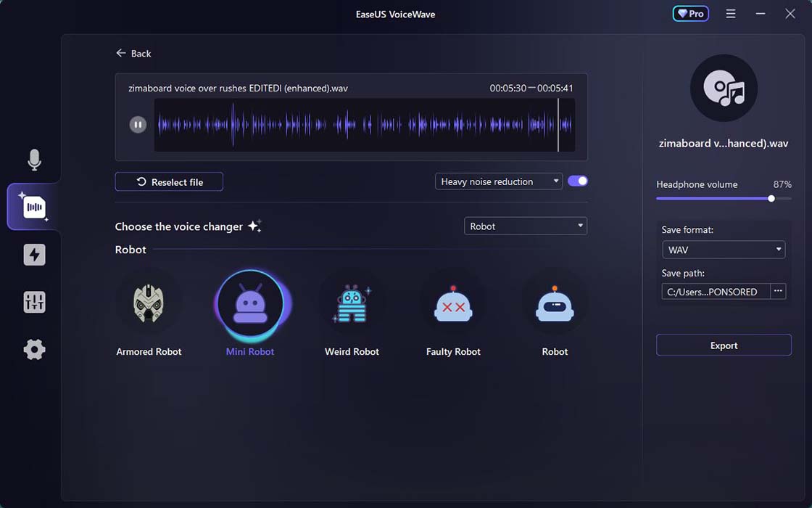812x508 pixels.
Task: Open the hamburger menu at top right
Action: point(730,13)
